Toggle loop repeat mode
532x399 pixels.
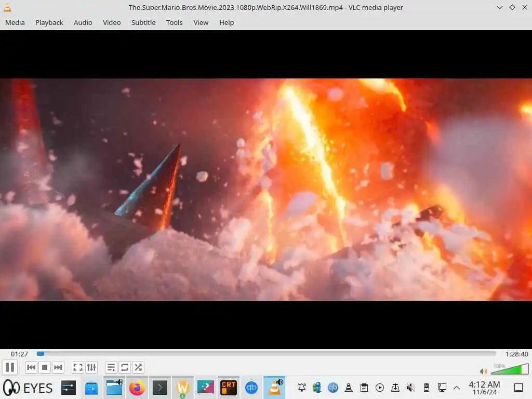125,367
